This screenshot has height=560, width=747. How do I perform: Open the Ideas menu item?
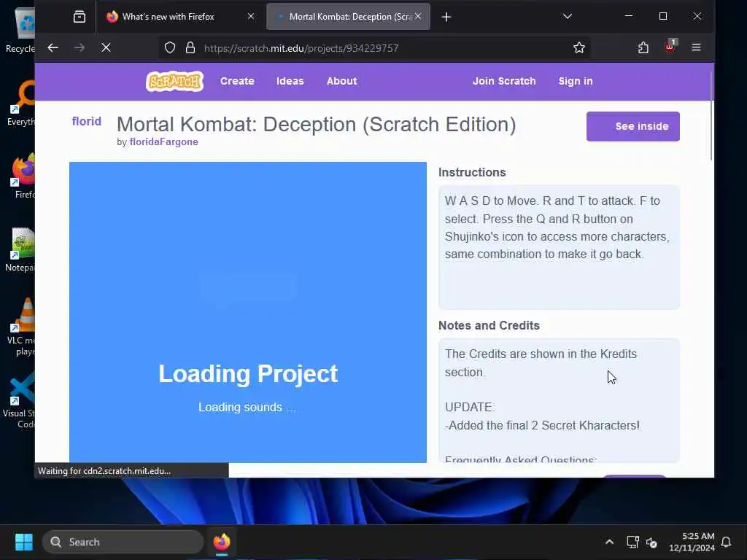point(290,82)
